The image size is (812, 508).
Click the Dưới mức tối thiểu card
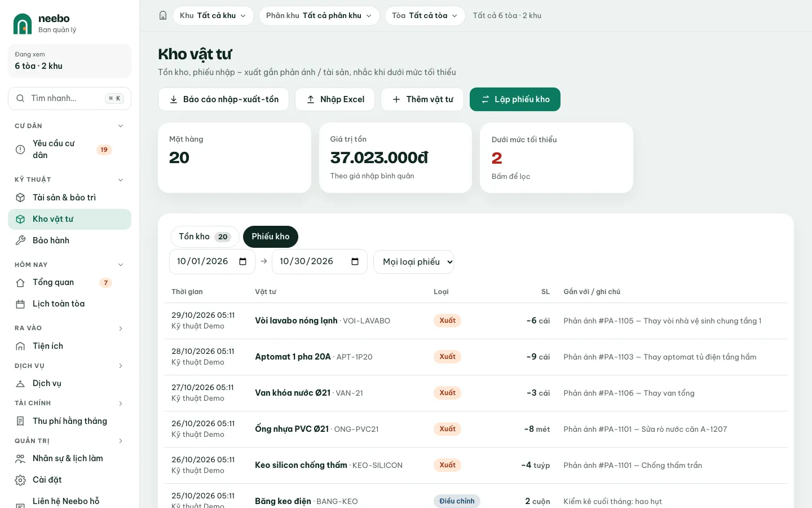coord(557,158)
